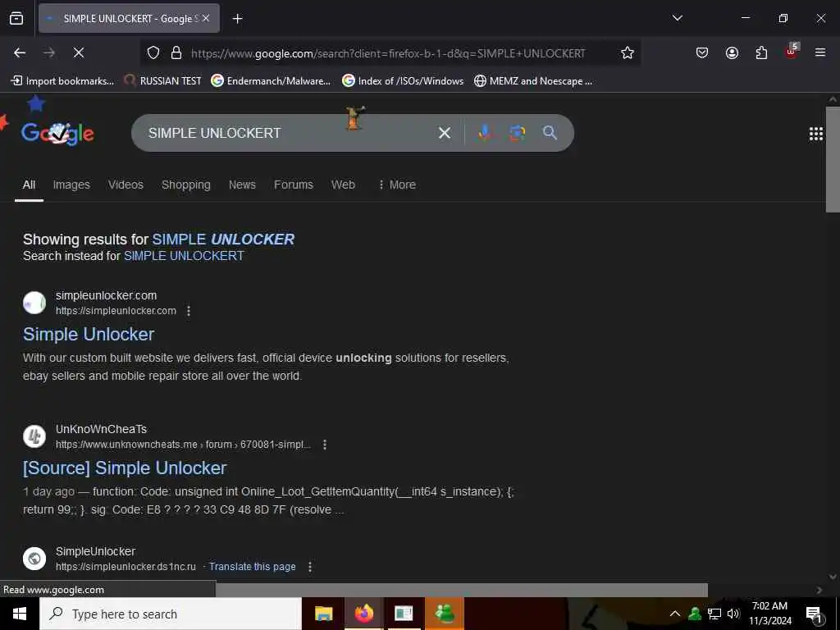The height and width of the screenshot is (630, 840).
Task: Open a new browser tab
Action: pos(237,19)
